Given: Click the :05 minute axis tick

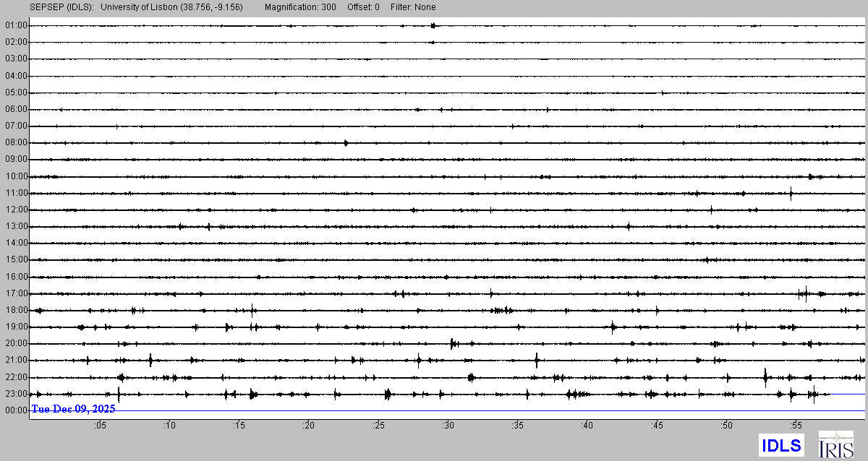Looking at the screenshot, I should (x=100, y=426).
